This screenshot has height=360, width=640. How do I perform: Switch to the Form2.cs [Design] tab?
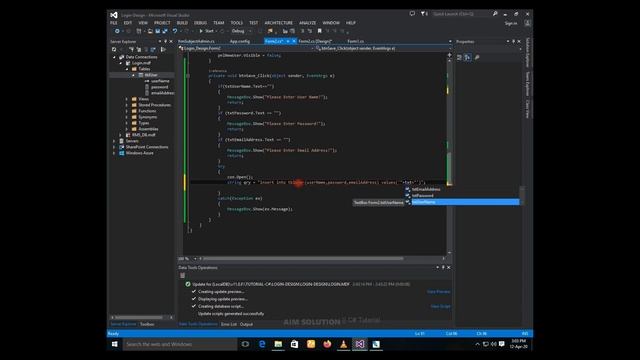coord(315,41)
